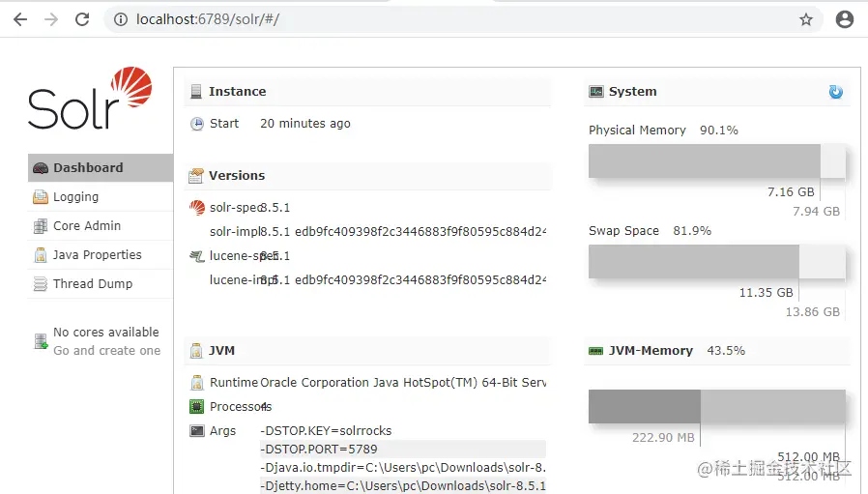868x494 pixels.
Task: Click the site info icon in address bar
Action: tap(120, 19)
